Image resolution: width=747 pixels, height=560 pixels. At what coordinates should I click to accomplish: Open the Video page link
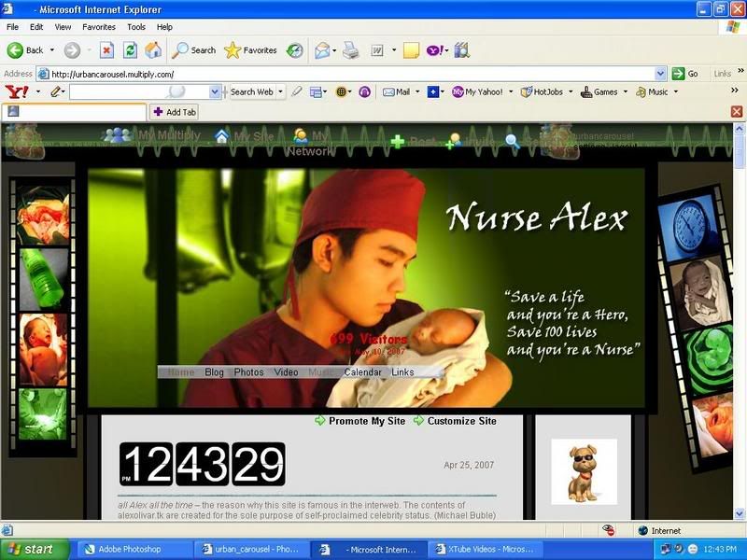click(286, 372)
